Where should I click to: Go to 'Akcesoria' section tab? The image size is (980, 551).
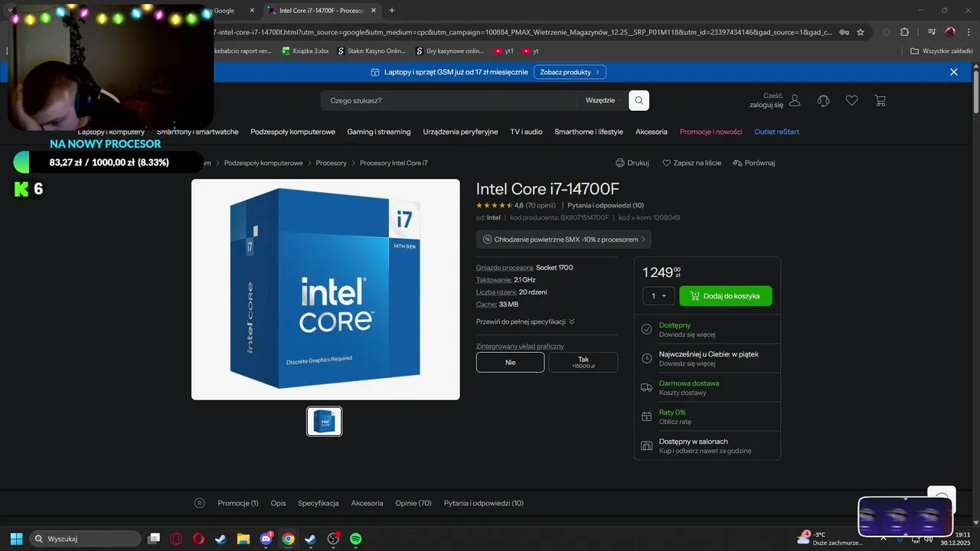click(x=367, y=503)
